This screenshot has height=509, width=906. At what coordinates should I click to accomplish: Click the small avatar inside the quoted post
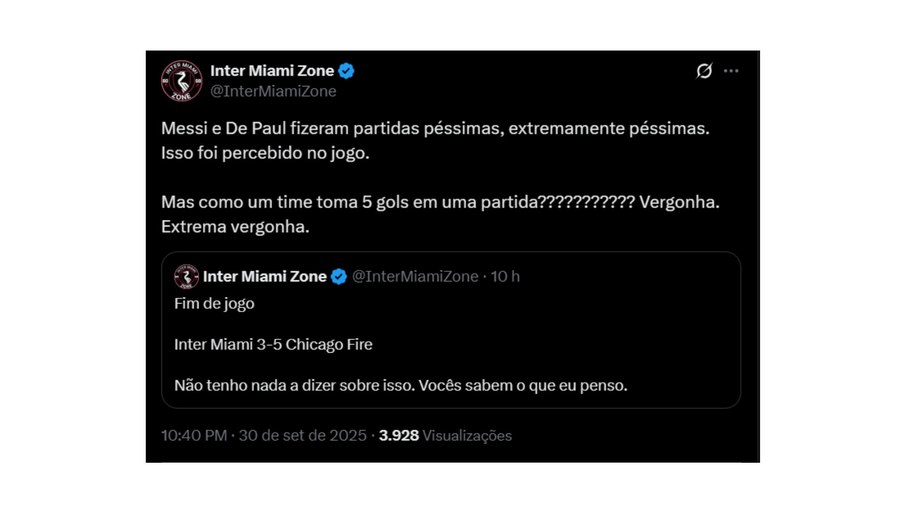[186, 277]
